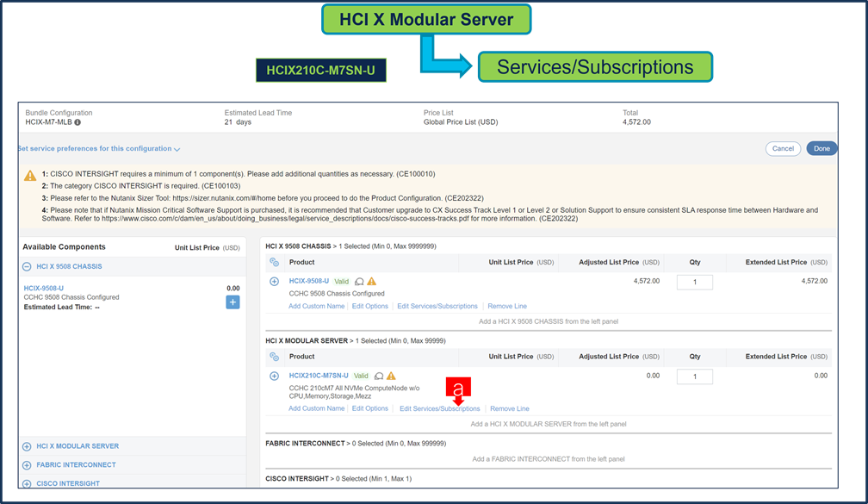
Task: Expand the HCIX-9508-U product row
Action: click(274, 282)
